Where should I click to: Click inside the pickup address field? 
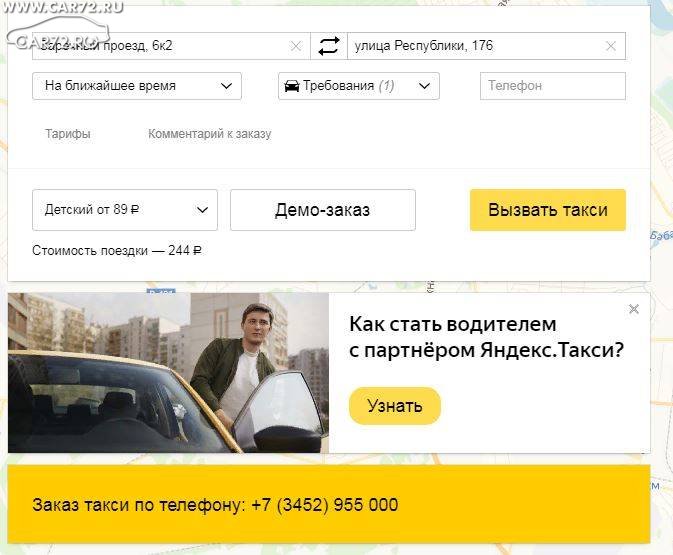pyautogui.click(x=161, y=46)
